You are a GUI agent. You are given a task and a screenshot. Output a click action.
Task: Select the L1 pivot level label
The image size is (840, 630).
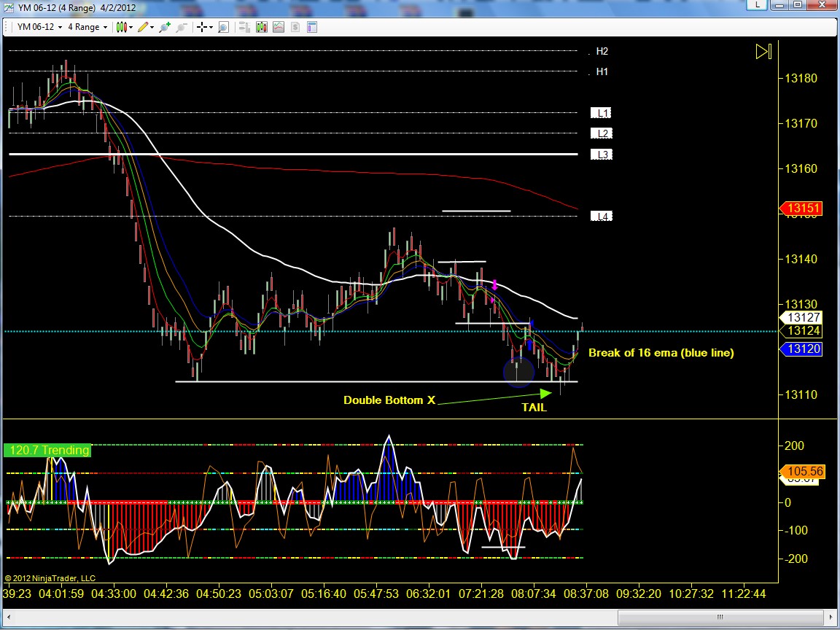601,113
